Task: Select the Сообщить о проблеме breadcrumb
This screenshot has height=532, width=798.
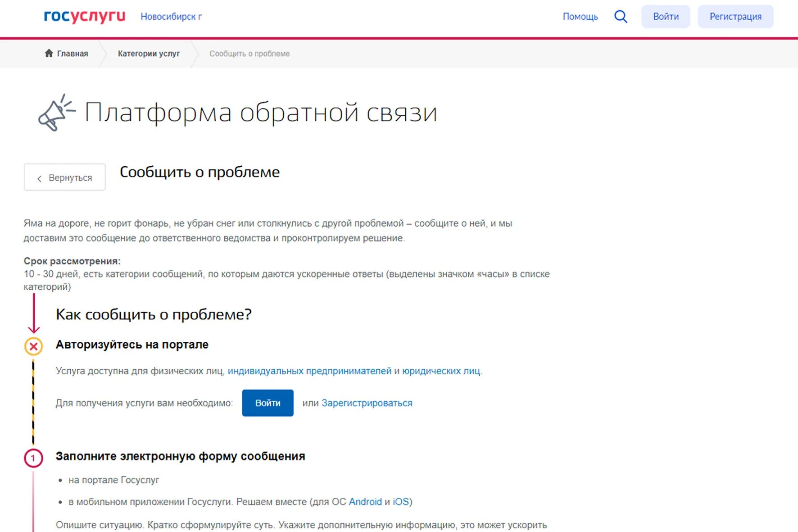Action: (x=249, y=54)
